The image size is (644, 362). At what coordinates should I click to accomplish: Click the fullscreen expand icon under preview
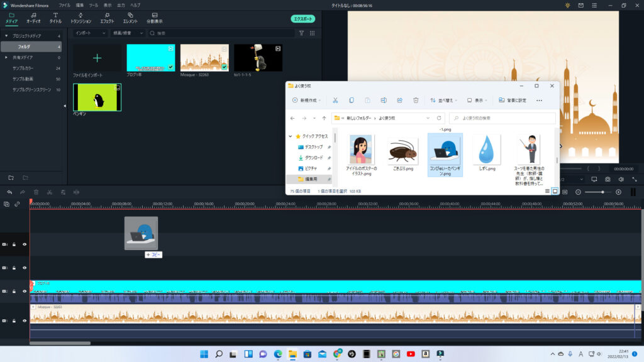pos(635,179)
